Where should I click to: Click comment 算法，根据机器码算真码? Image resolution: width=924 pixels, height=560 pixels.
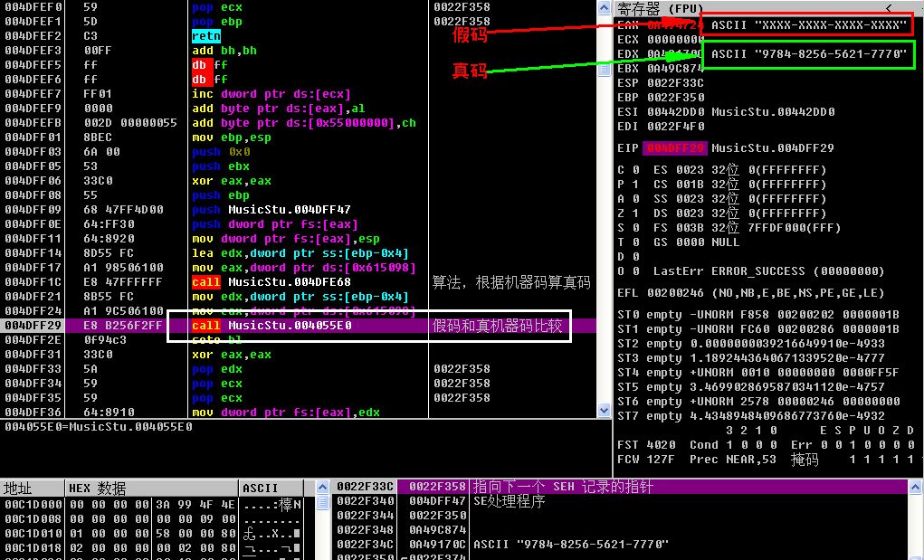pos(511,282)
